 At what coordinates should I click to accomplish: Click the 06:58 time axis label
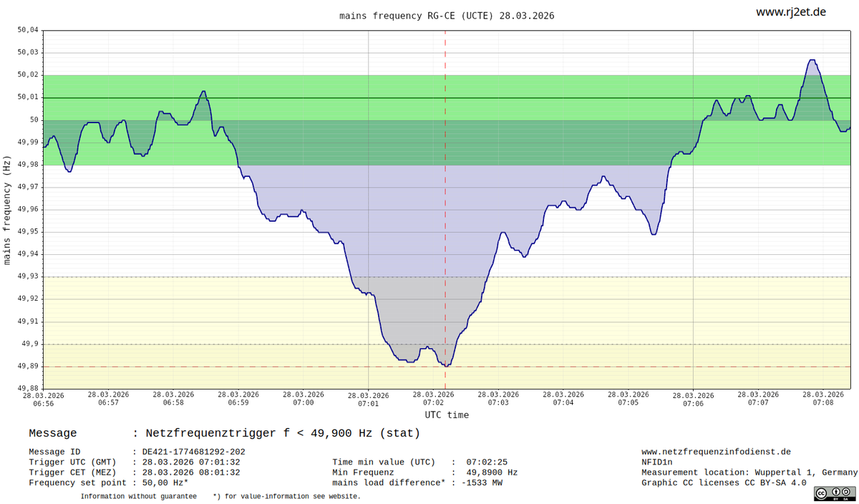coord(173,399)
